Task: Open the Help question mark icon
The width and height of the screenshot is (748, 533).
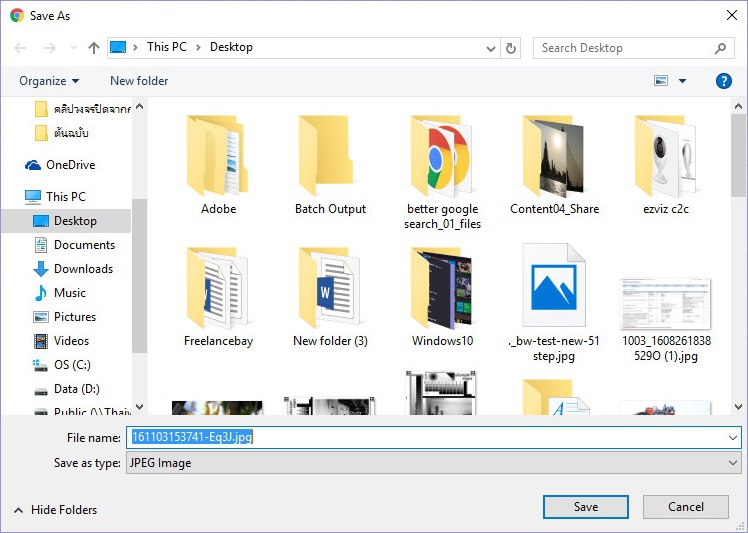Action: [723, 81]
